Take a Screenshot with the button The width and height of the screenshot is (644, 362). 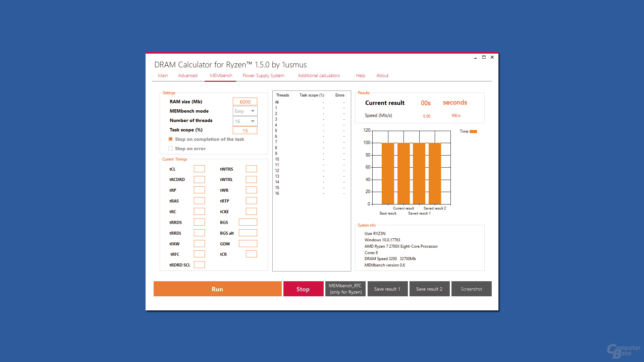[x=471, y=289]
